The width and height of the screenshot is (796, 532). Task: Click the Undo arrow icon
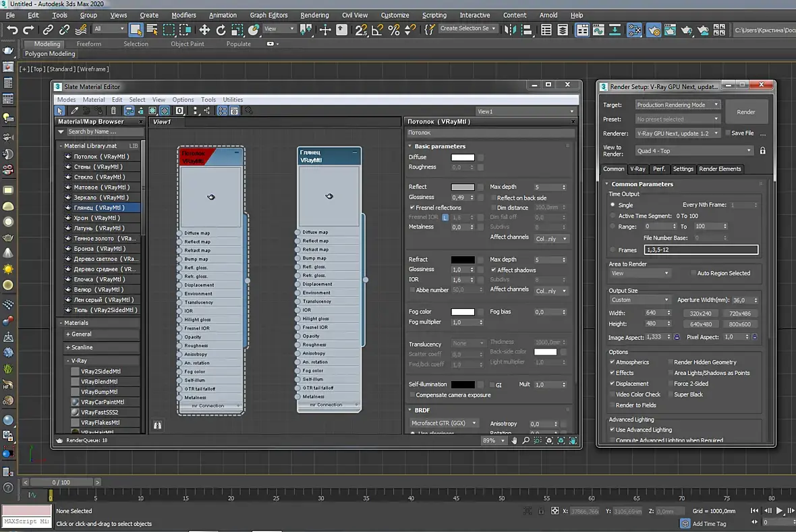point(12,30)
